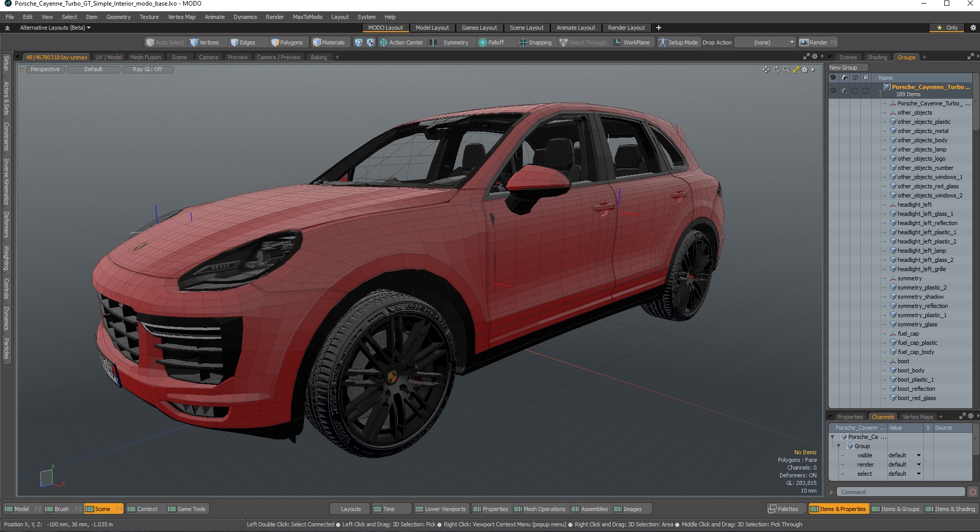Click Game Tools button
The height and width of the screenshot is (532, 980).
(x=187, y=509)
